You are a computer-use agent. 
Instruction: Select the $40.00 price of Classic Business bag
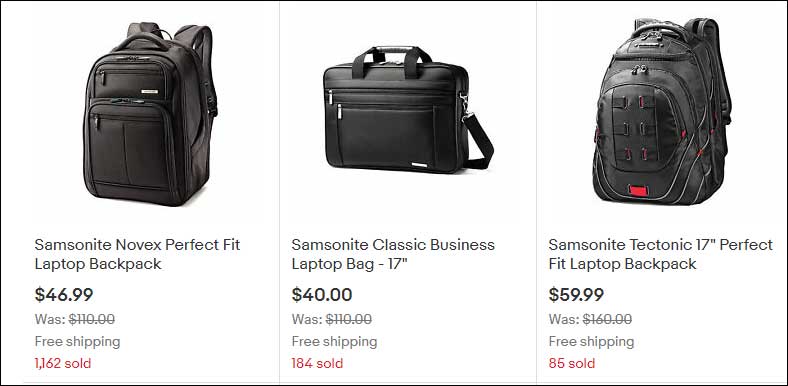[x=322, y=295]
